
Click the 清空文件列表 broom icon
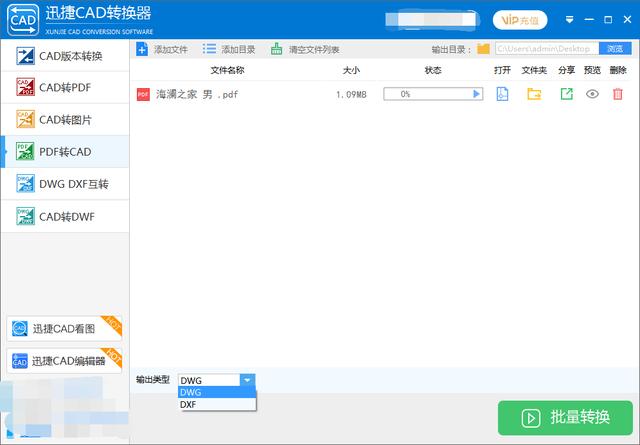point(276,49)
